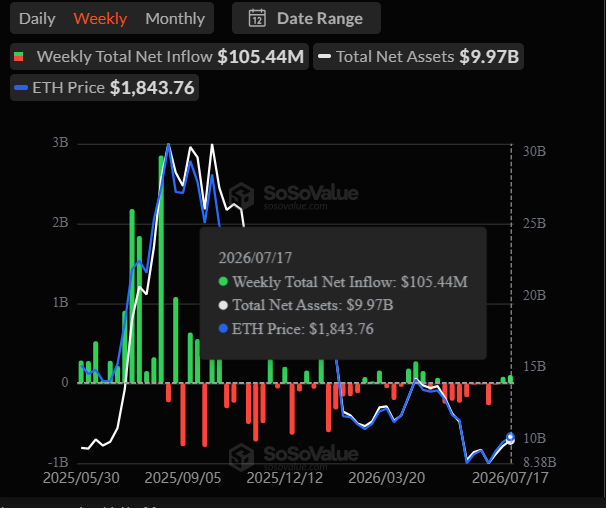Screen dimensions: 606x508
Task: Click tooltip Weekly Total Net Inflow: $105.44M
Action: pyautogui.click(x=343, y=282)
